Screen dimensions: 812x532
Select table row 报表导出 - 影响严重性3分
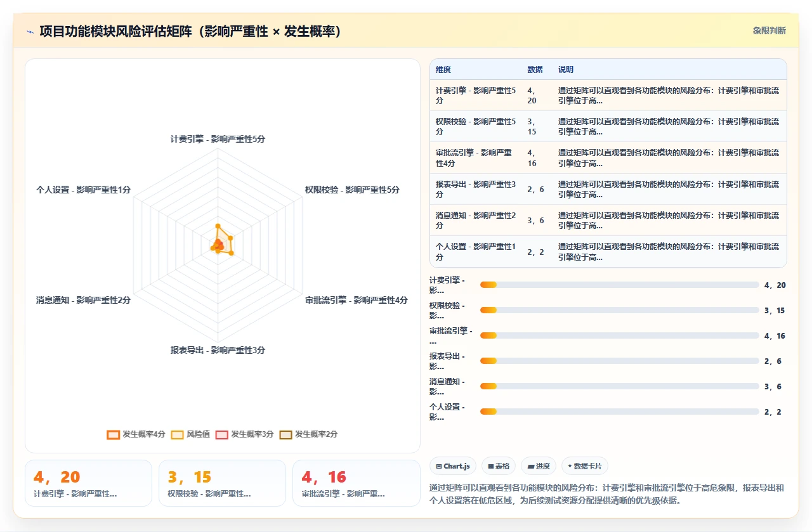(608, 189)
